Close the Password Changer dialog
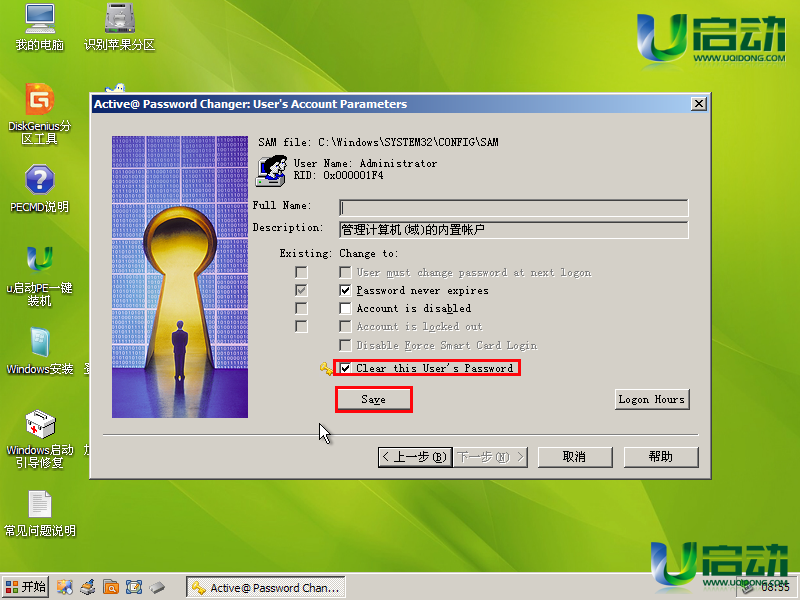 [x=698, y=104]
